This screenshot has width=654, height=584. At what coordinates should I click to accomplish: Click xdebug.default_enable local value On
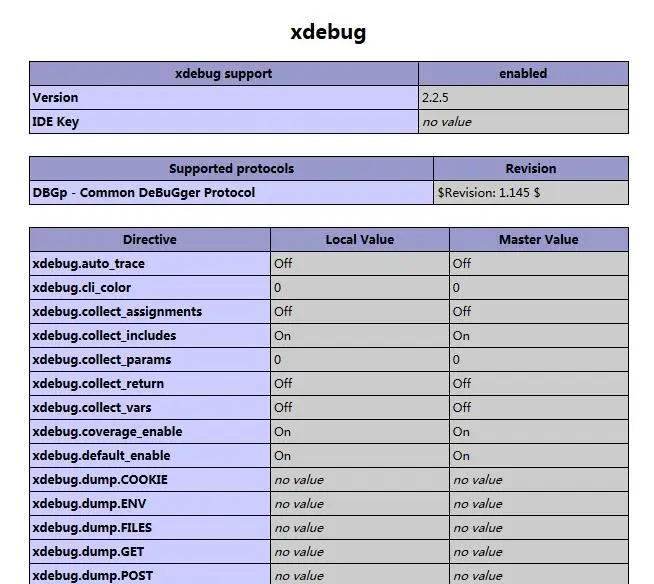pos(360,456)
